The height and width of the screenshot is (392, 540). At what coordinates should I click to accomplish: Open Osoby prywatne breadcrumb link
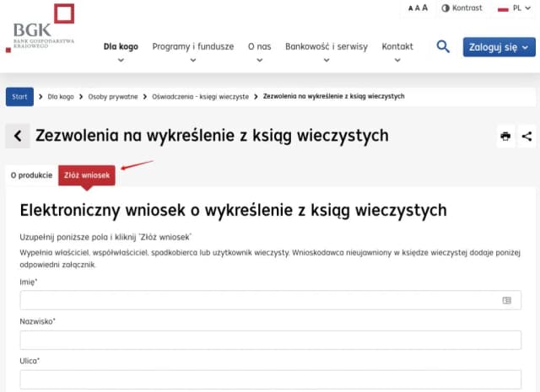coord(112,97)
